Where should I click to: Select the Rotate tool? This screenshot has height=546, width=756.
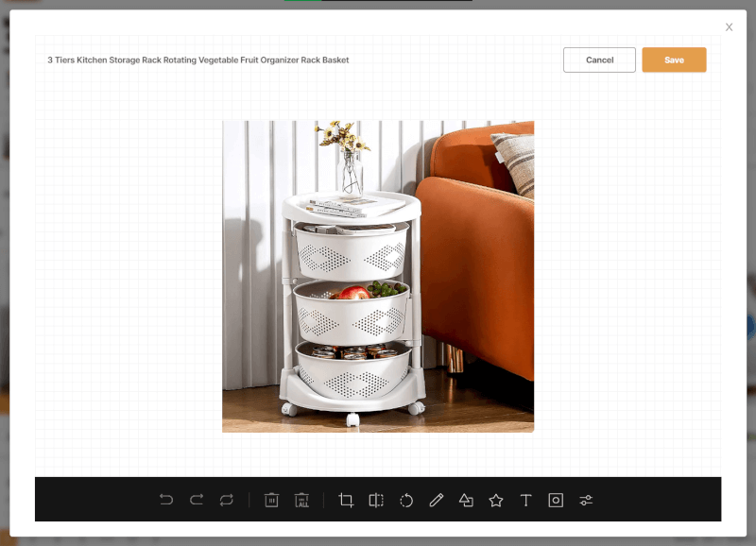point(406,500)
